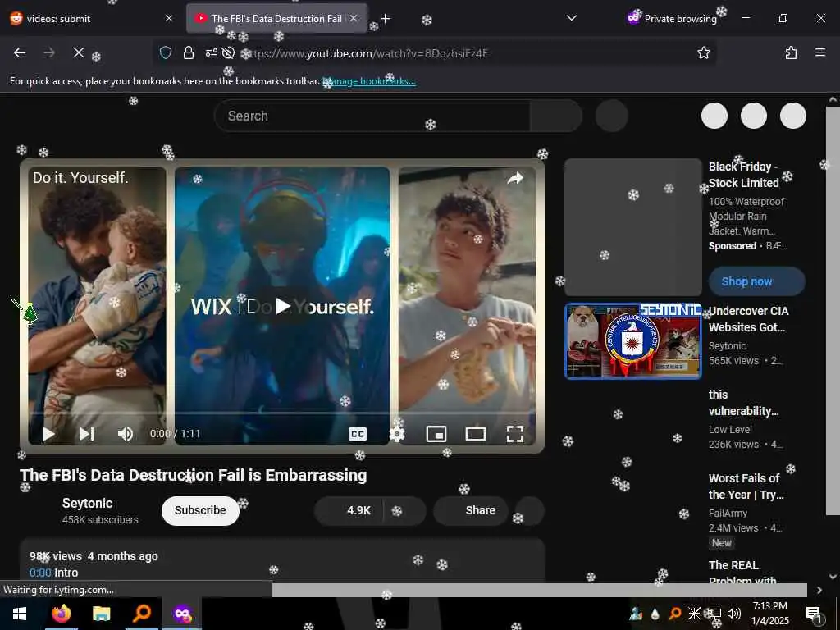Screen dimensions: 840x630
Task: Enable miniplayer mode
Action: tap(436, 433)
